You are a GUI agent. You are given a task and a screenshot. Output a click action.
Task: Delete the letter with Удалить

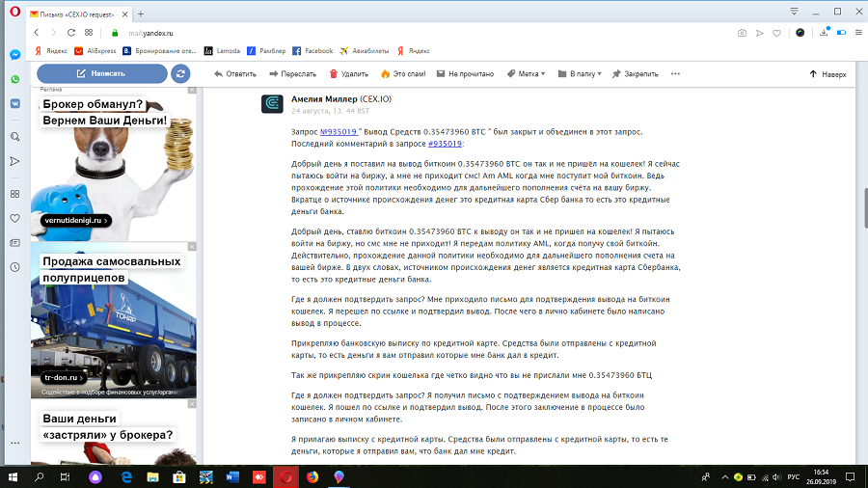pyautogui.click(x=349, y=73)
